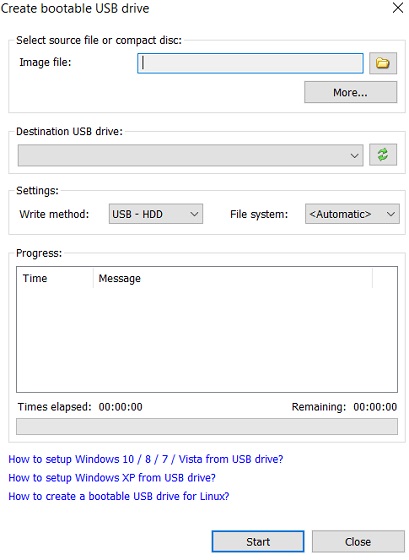Expand Destination USB drive dropdown
This screenshot has width=409, height=560.
[x=190, y=155]
